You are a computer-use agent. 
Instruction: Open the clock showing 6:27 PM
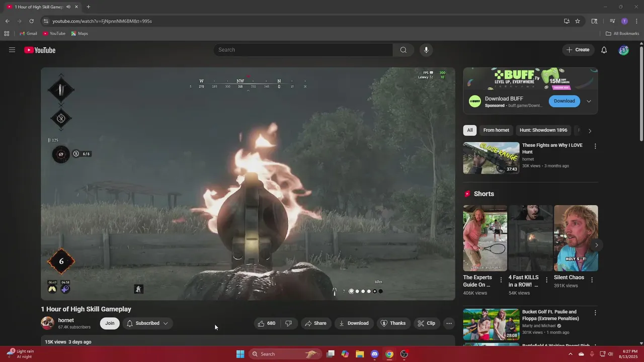pos(629,354)
